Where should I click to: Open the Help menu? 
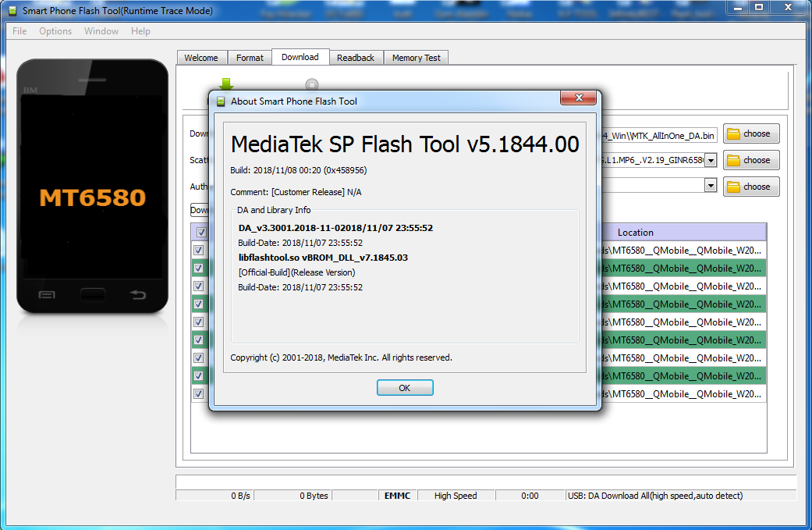tap(140, 31)
